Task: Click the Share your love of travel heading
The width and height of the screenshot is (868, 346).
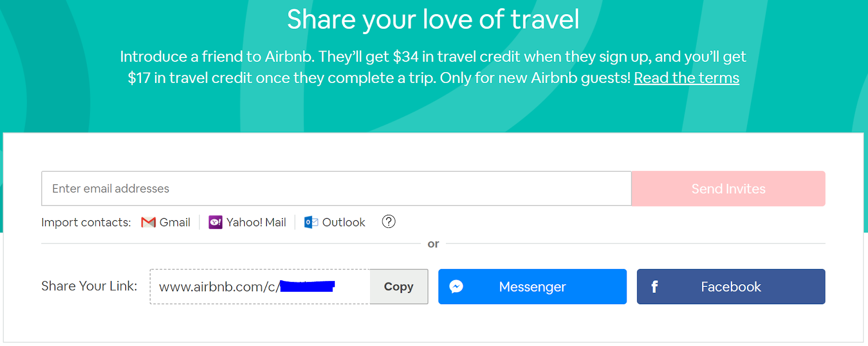Action: coord(433,20)
